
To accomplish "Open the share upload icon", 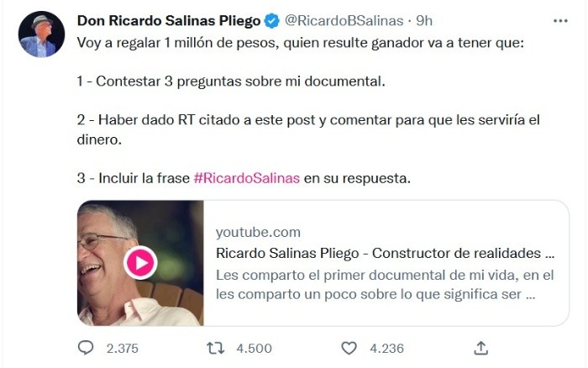I will pyautogui.click(x=480, y=348).
